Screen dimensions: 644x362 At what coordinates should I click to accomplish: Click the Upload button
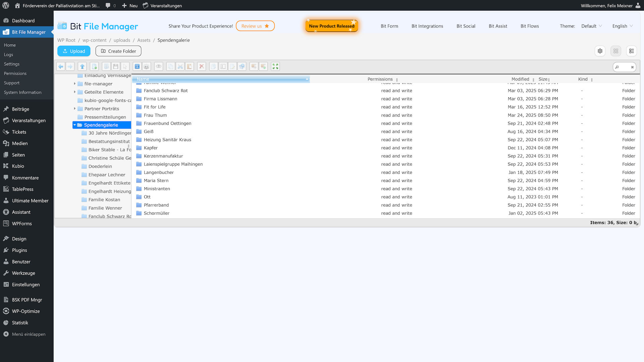click(x=74, y=51)
